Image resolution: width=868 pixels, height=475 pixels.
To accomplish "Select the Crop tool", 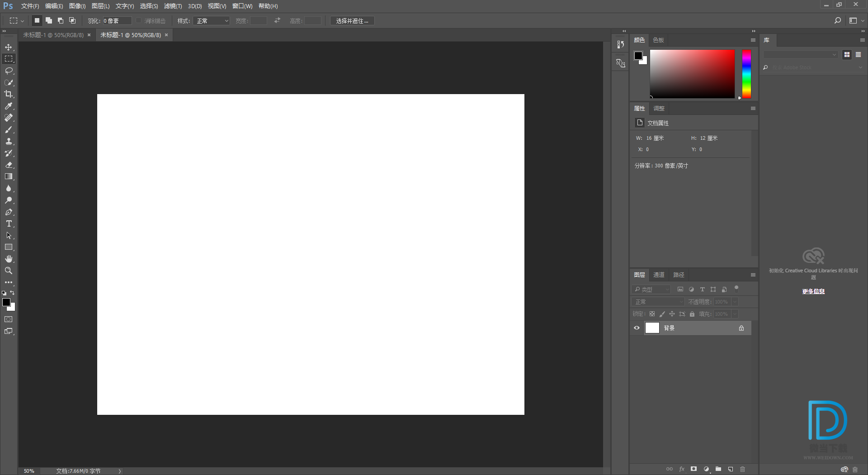I will tap(9, 94).
